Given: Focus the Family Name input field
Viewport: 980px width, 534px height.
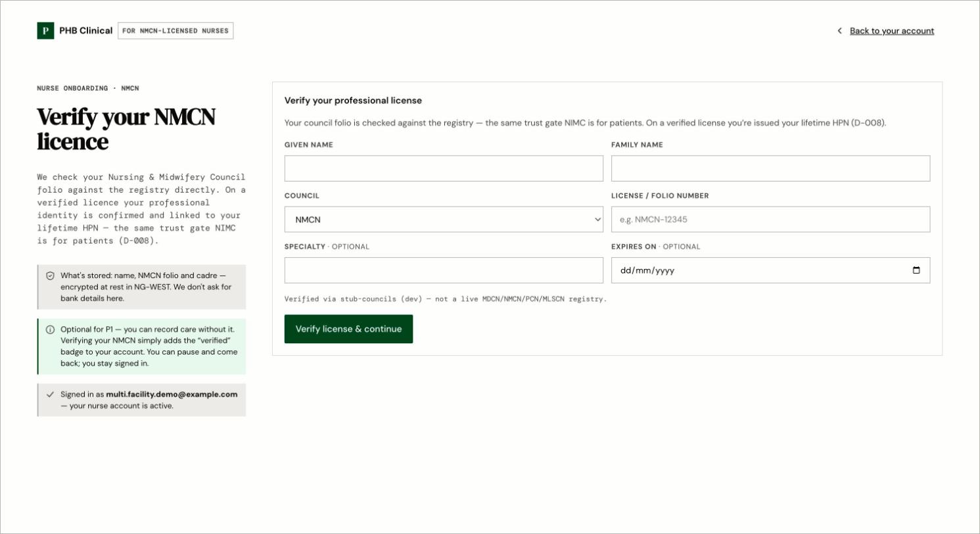Looking at the screenshot, I should pos(770,168).
